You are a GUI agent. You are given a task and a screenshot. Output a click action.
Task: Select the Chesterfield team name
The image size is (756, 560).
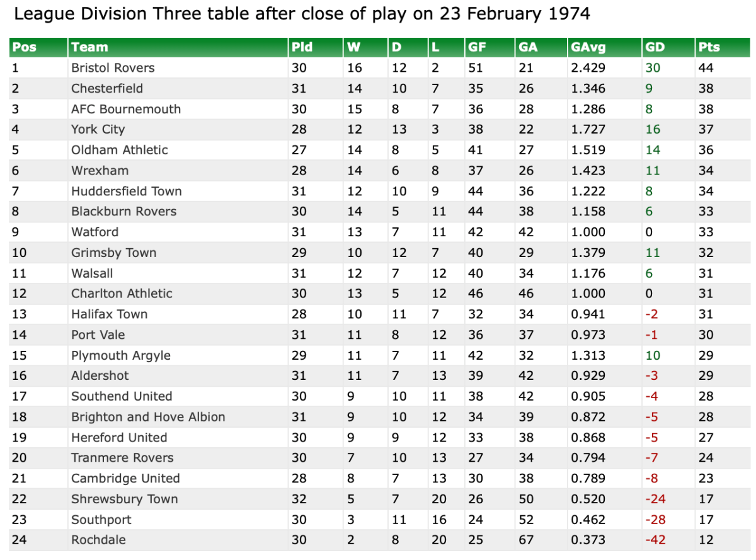(107, 88)
